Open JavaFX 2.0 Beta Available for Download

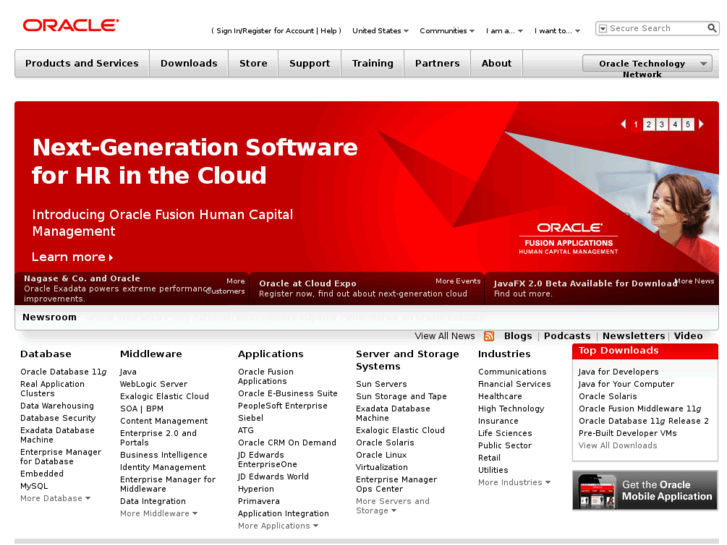[585, 283]
